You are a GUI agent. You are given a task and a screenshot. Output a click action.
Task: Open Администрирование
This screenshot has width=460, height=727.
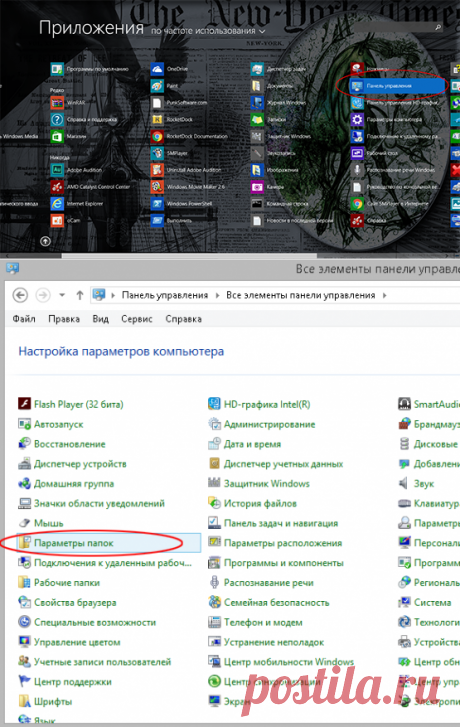pyautogui.click(x=262, y=424)
